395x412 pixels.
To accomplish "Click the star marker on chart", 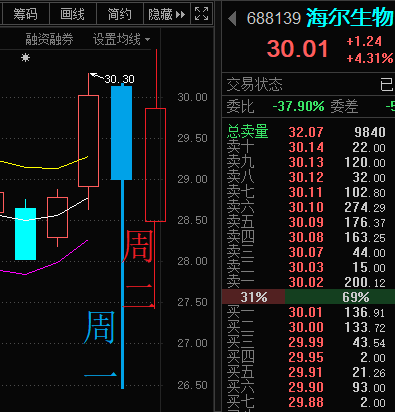I will click(x=25, y=58).
